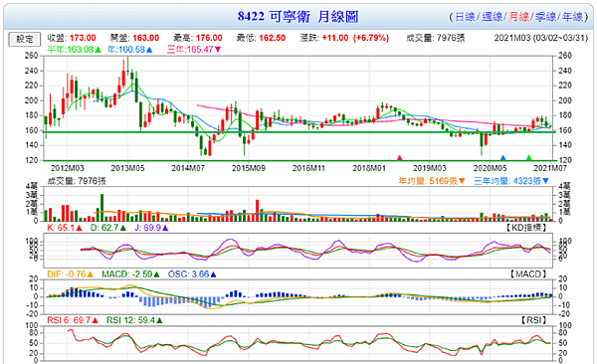Switch to 日線 daily chart
This screenshot has width=597, height=364.
465,17
